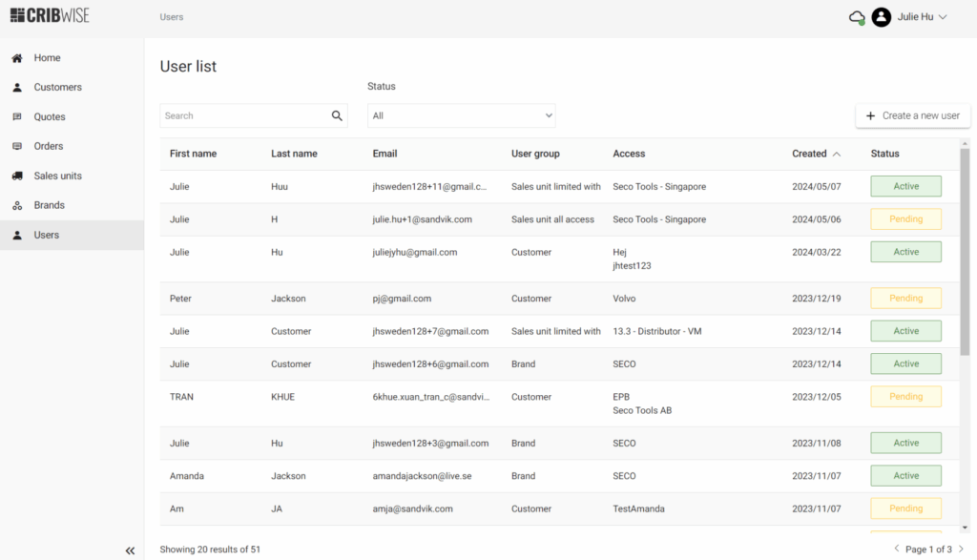Click Pending status badge for Peter Jackson

pyautogui.click(x=905, y=299)
